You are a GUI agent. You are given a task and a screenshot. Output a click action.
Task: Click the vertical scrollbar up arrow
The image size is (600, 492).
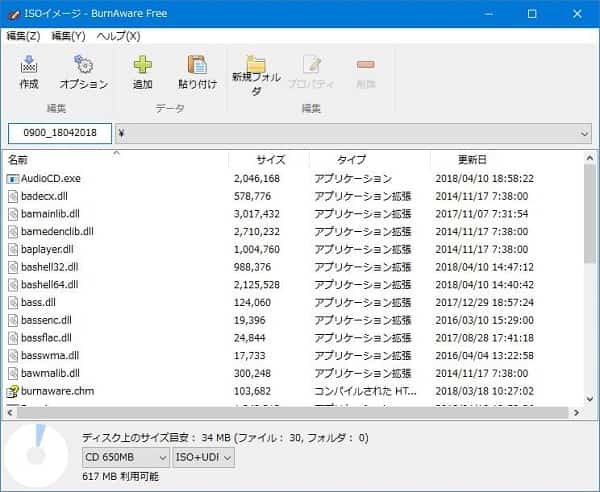(x=590, y=158)
